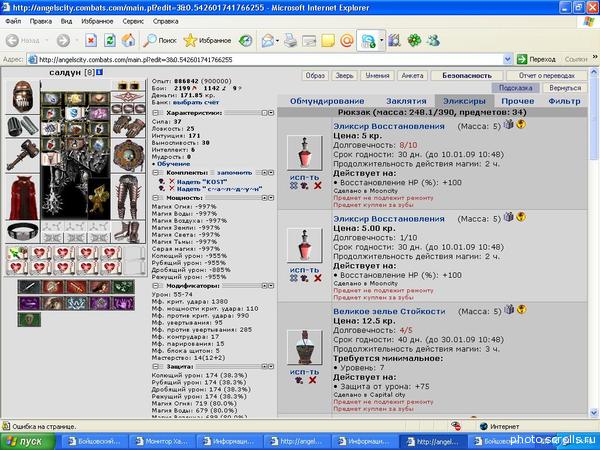Click the delete X next to KOST set

click(x=172, y=181)
